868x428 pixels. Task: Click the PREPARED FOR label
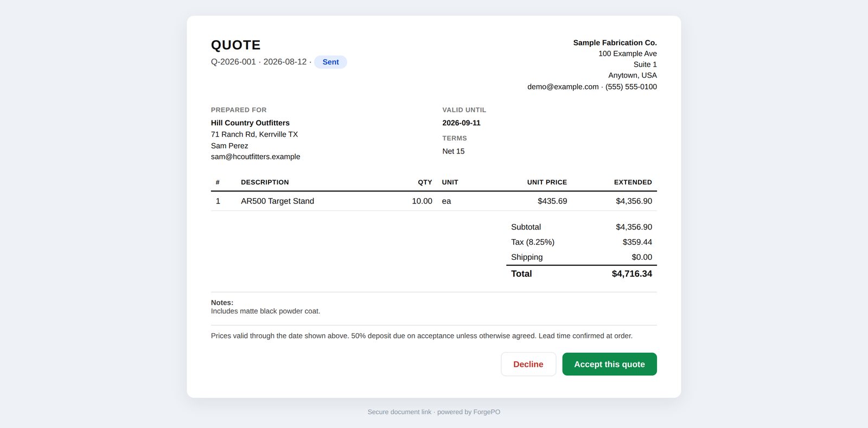239,110
